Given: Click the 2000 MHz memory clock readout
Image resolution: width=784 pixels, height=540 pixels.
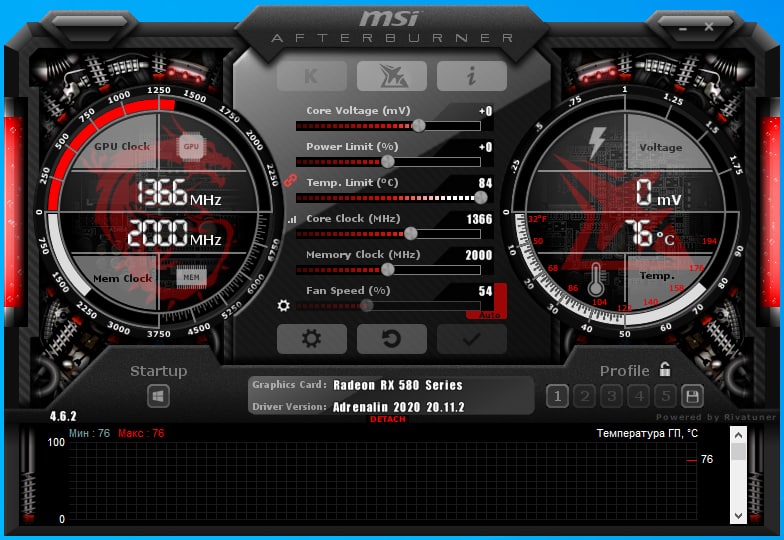Looking at the screenshot, I should point(174,233).
